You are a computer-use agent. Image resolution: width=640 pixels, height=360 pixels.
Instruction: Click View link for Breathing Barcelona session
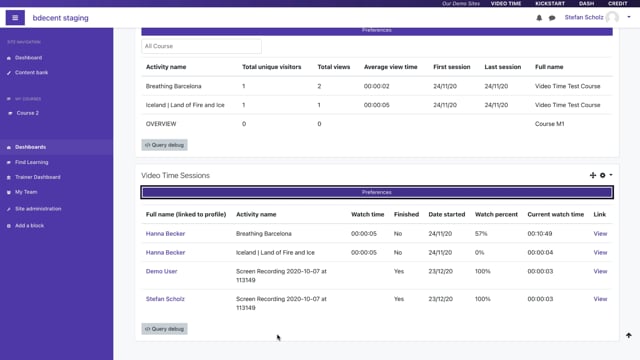tap(600, 233)
